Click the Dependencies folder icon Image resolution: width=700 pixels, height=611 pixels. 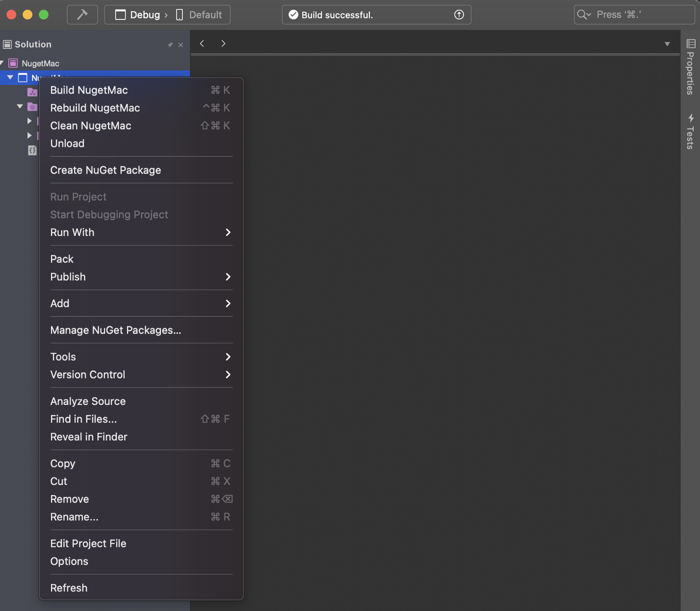click(32, 106)
